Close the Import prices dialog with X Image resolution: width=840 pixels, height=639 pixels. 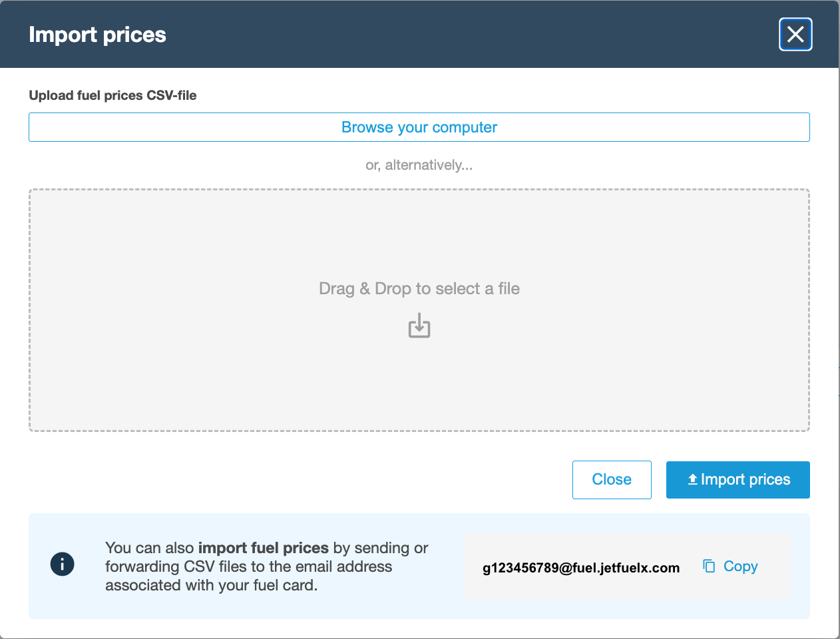[x=795, y=35]
